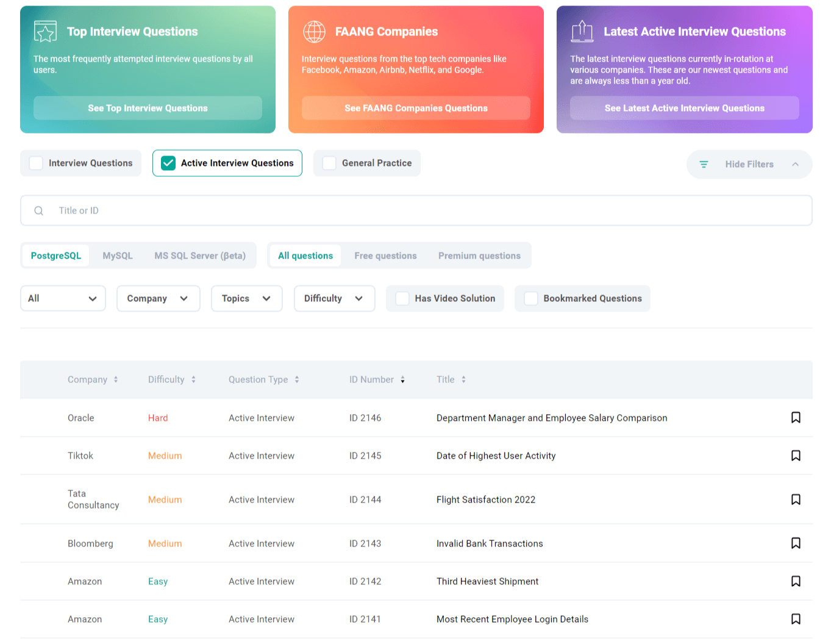Open the Invalid Bank Transactions question

[x=489, y=543]
